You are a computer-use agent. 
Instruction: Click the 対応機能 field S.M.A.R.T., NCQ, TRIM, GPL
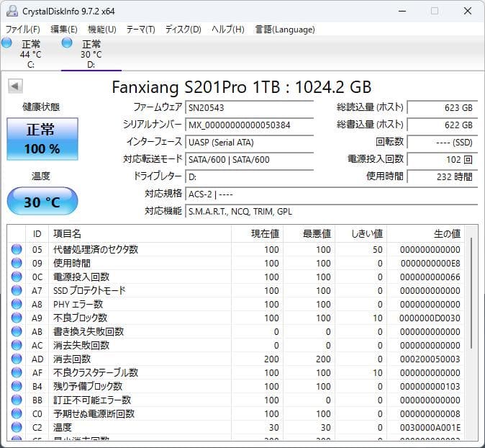click(332, 212)
